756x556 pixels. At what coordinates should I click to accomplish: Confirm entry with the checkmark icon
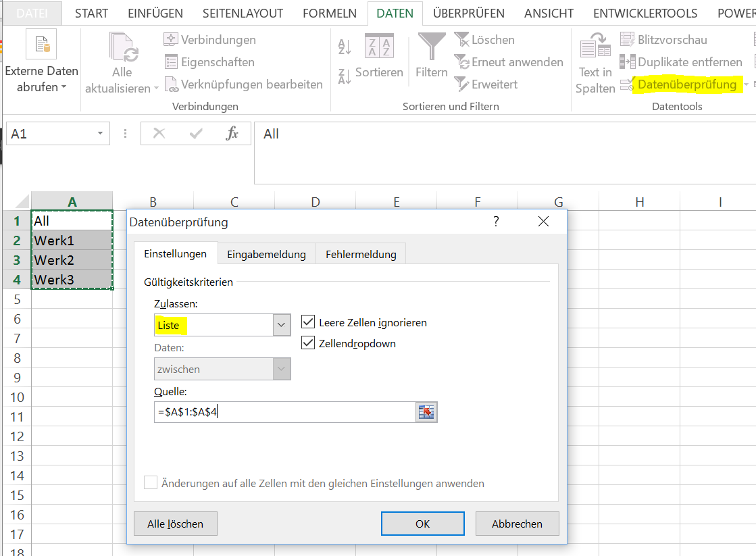click(196, 133)
